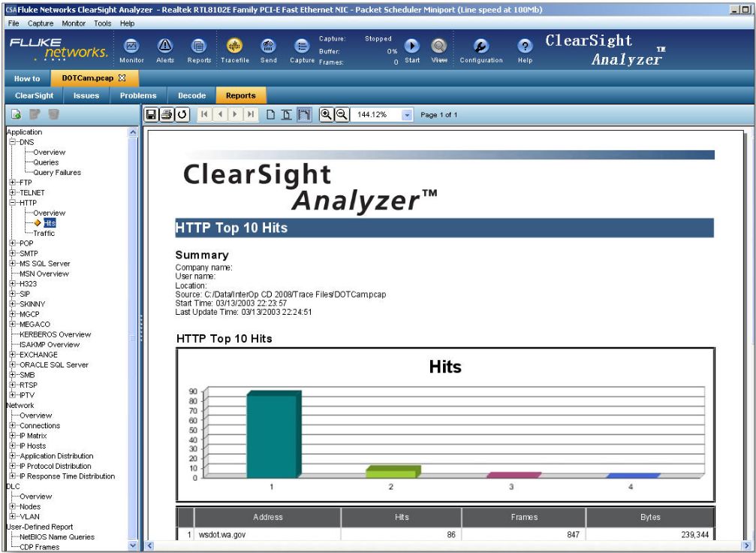Expand the FTP tree node
This screenshot has height=553, width=756.
click(12, 183)
